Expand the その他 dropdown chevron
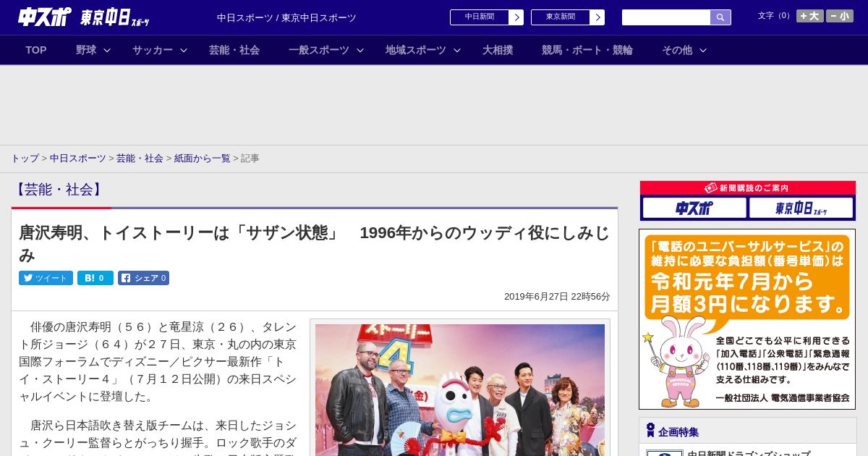The height and width of the screenshot is (456, 868). pyautogui.click(x=703, y=51)
